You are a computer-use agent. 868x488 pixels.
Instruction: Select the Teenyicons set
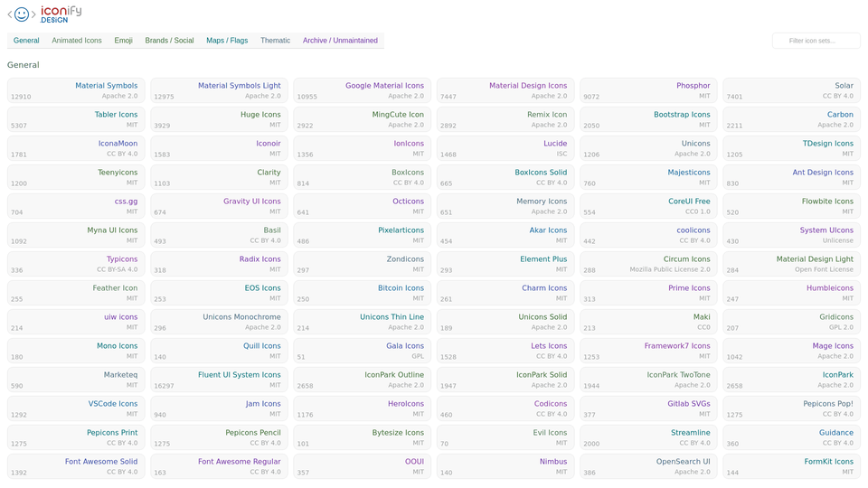pos(76,177)
